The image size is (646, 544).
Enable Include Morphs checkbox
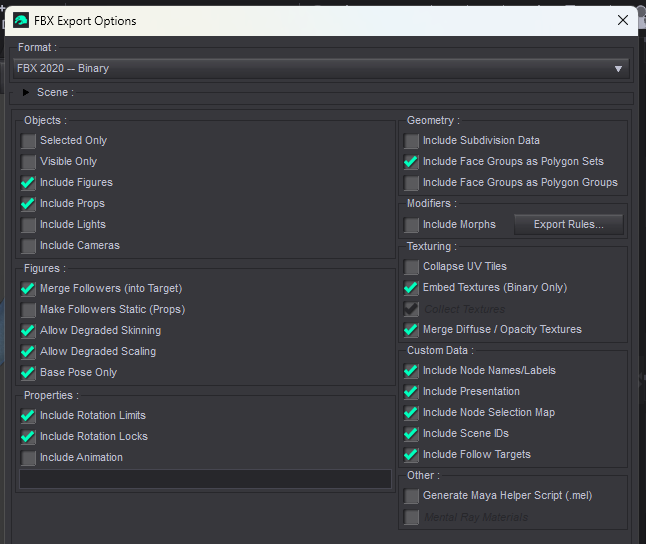(411, 225)
